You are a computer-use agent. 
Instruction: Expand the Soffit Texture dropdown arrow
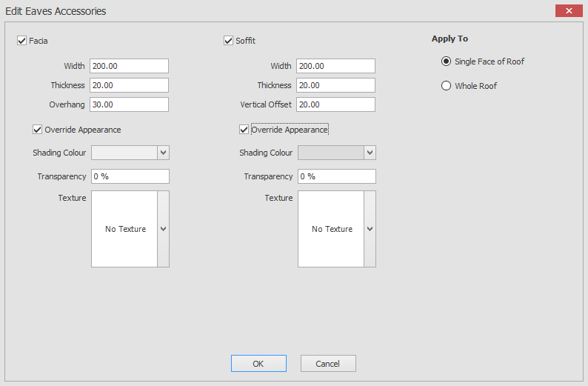tap(370, 229)
